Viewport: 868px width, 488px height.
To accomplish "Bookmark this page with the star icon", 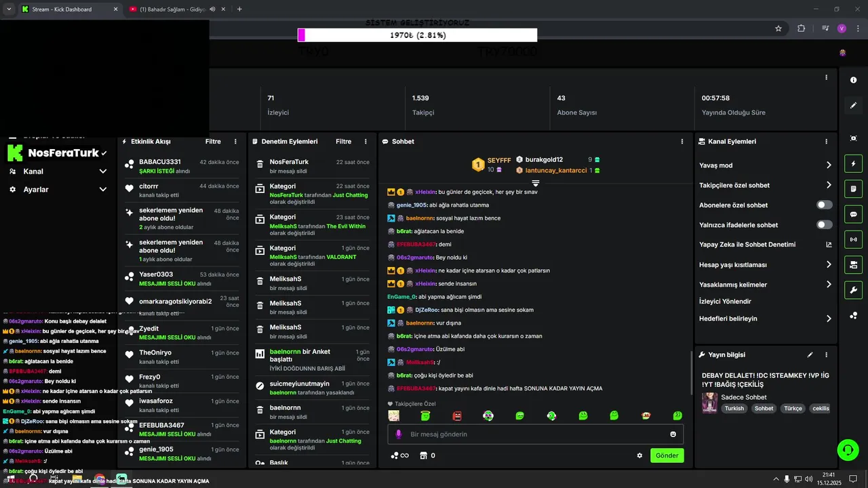I will tap(778, 28).
